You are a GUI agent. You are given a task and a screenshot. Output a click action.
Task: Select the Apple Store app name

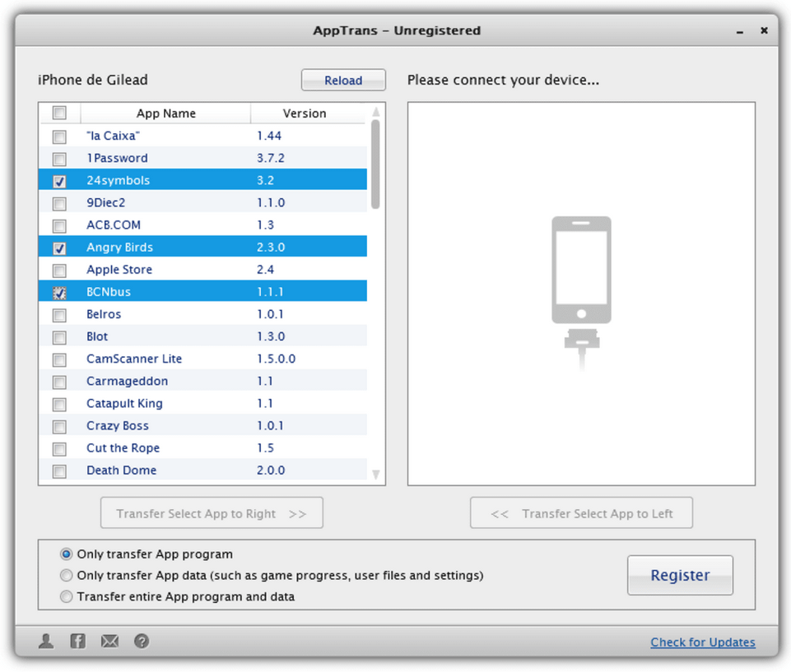(x=119, y=269)
